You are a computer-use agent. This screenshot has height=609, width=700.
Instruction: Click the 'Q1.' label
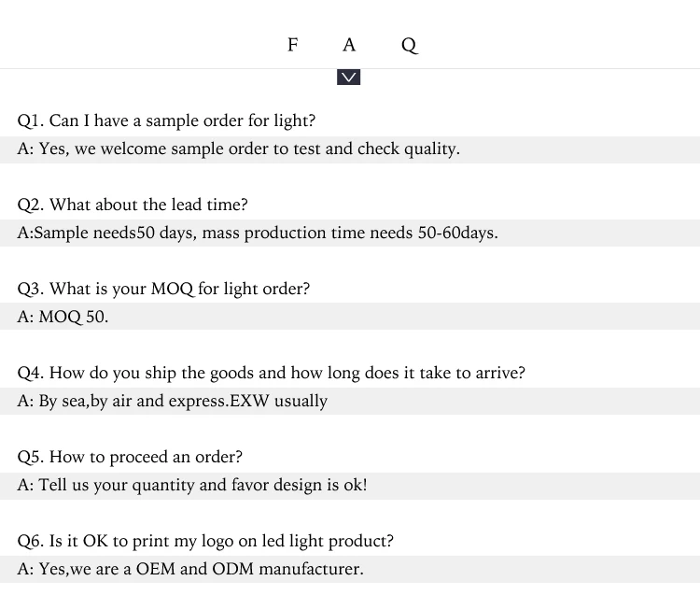pyautogui.click(x=31, y=120)
